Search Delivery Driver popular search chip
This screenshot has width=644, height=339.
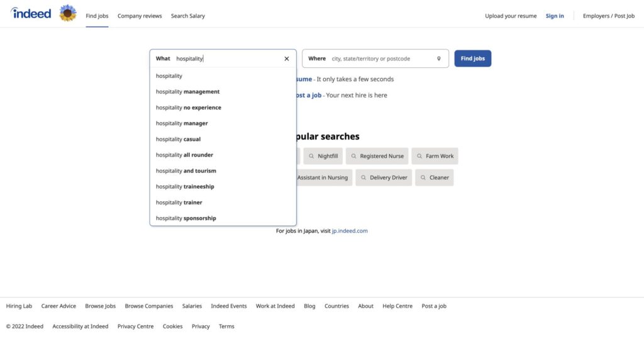[384, 177]
